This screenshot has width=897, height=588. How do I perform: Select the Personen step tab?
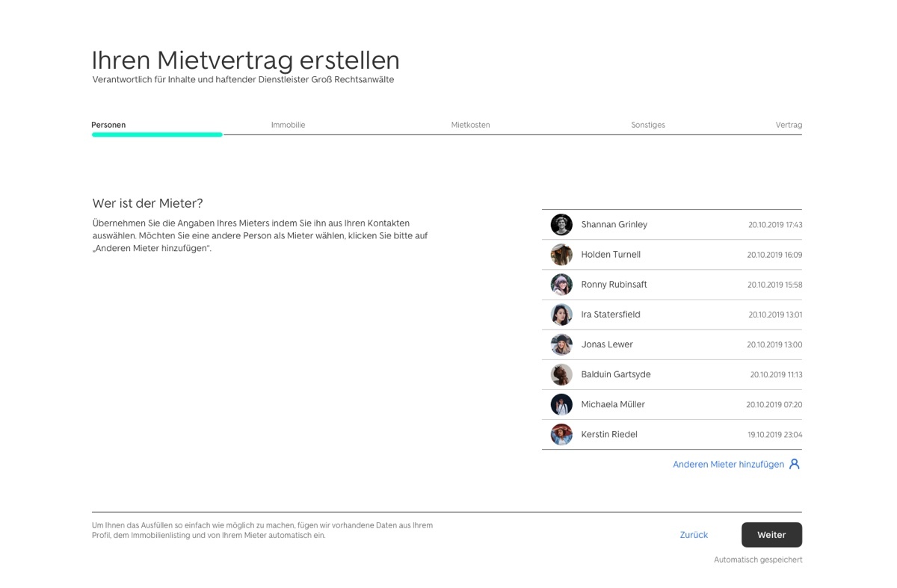(x=108, y=125)
